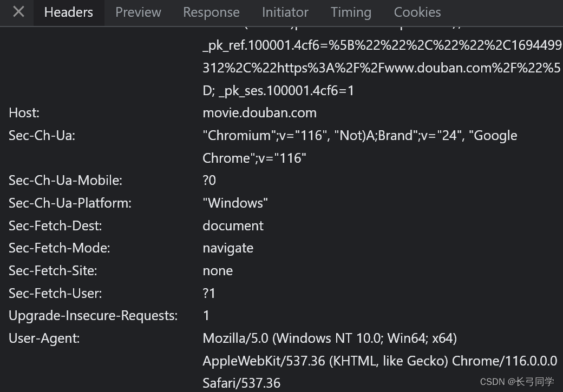Image resolution: width=563 pixels, height=392 pixels.
Task: Go to the Initiator tab
Action: [x=285, y=12]
